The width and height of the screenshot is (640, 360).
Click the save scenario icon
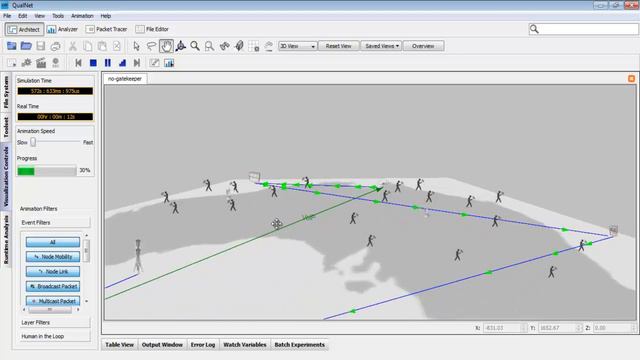pyautogui.click(x=41, y=46)
